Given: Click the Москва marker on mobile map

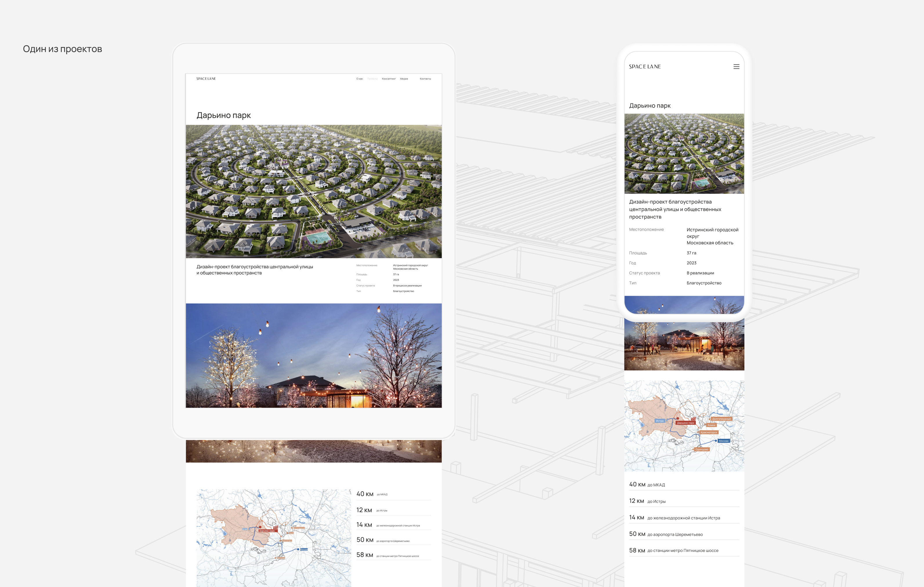Looking at the screenshot, I should pyautogui.click(x=723, y=441).
